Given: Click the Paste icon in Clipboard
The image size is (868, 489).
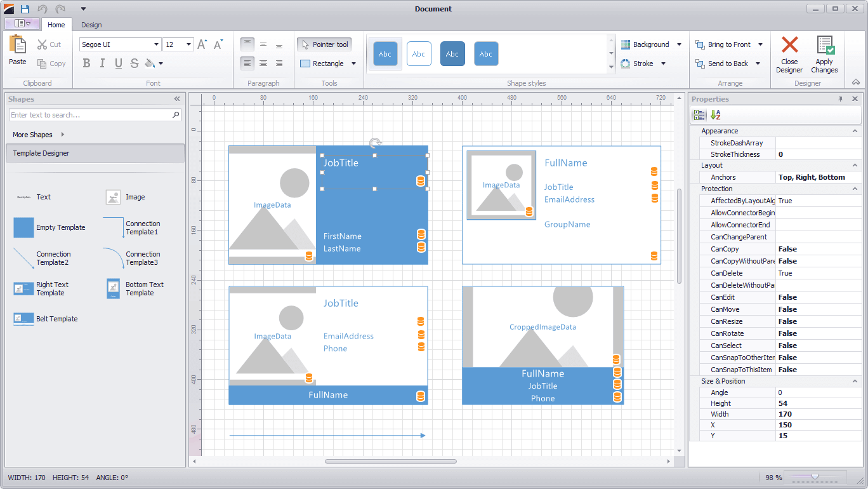Looking at the screenshot, I should [18, 44].
